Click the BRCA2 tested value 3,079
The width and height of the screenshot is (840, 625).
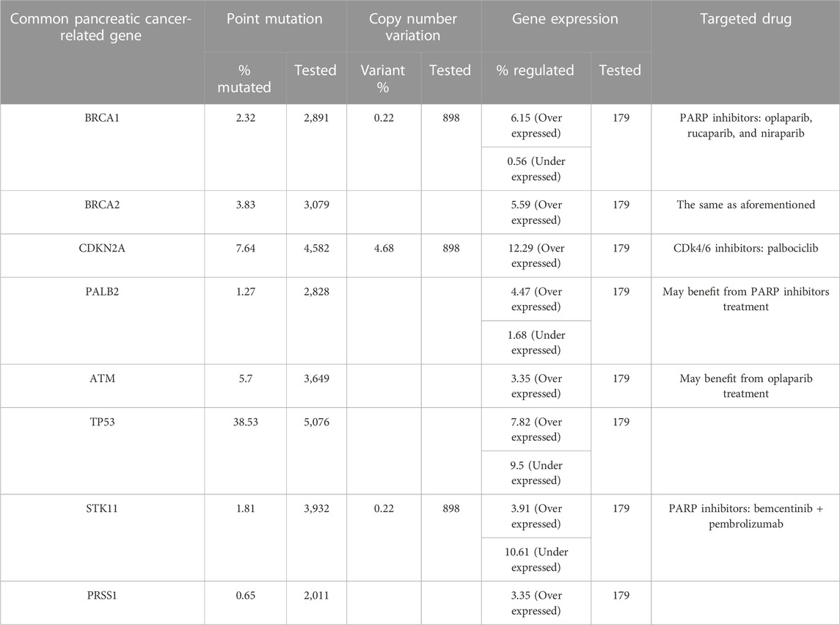point(315,205)
